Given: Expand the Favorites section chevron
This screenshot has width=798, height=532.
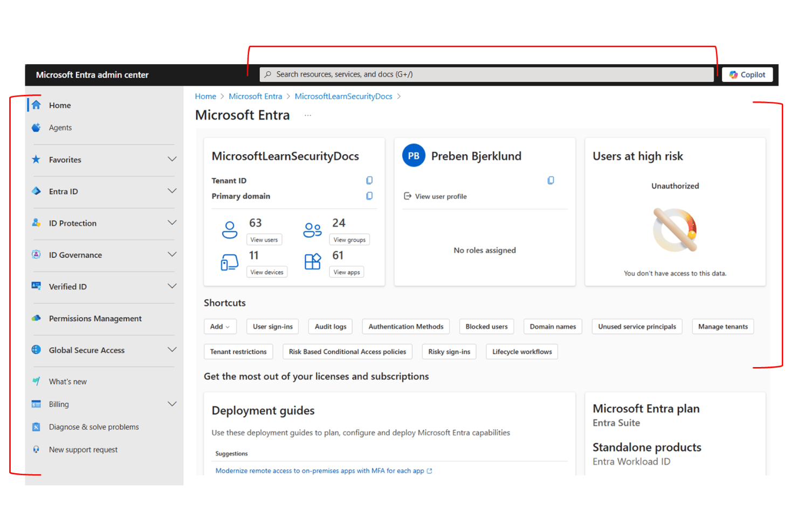Looking at the screenshot, I should [x=172, y=159].
